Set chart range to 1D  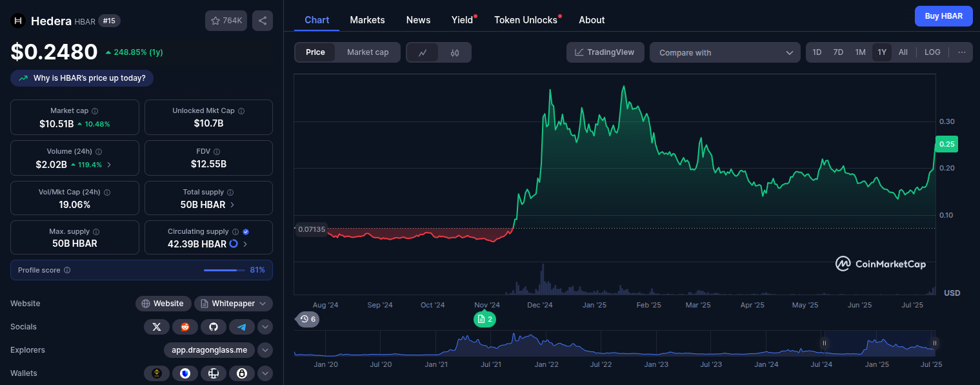[x=817, y=52]
